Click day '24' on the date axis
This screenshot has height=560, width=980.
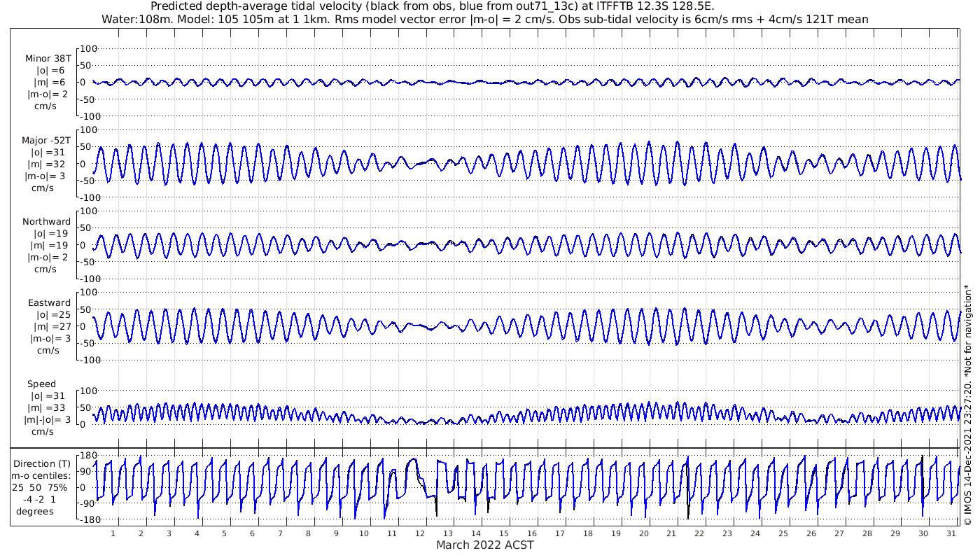point(755,533)
